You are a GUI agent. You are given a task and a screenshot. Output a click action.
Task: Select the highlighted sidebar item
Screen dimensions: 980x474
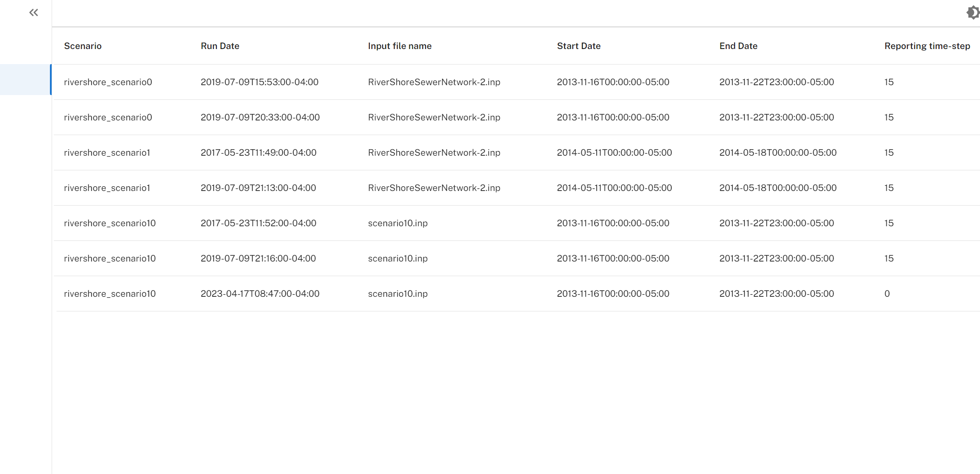[25, 80]
